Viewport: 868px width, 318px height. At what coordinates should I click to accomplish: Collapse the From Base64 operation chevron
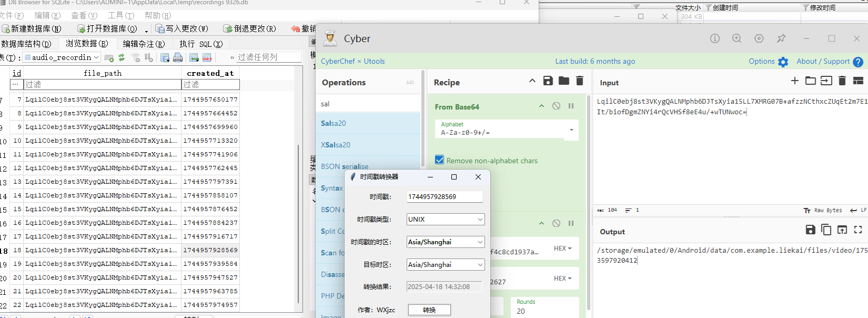541,106
